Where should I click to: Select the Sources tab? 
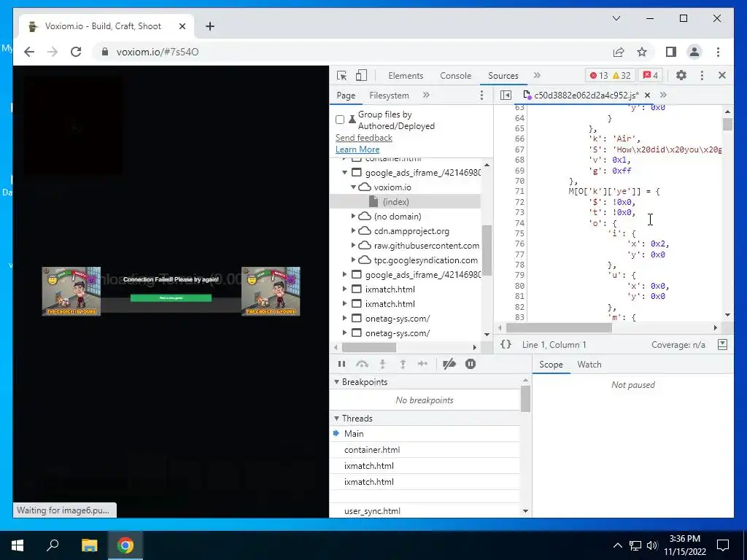point(503,75)
